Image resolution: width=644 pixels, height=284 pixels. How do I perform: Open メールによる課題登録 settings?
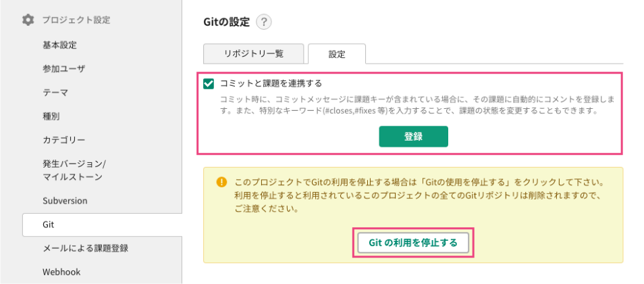pos(85,248)
